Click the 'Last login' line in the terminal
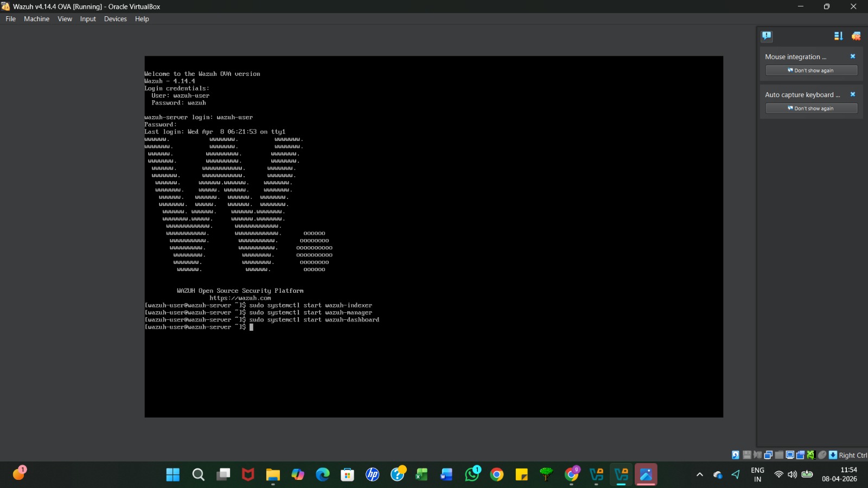Viewport: 868px width, 488px height. (215, 132)
